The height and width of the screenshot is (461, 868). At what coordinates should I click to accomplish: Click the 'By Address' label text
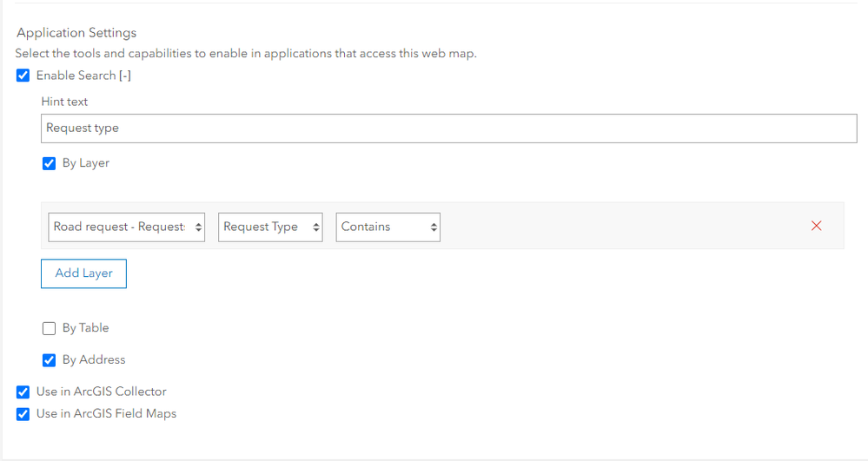[94, 359]
